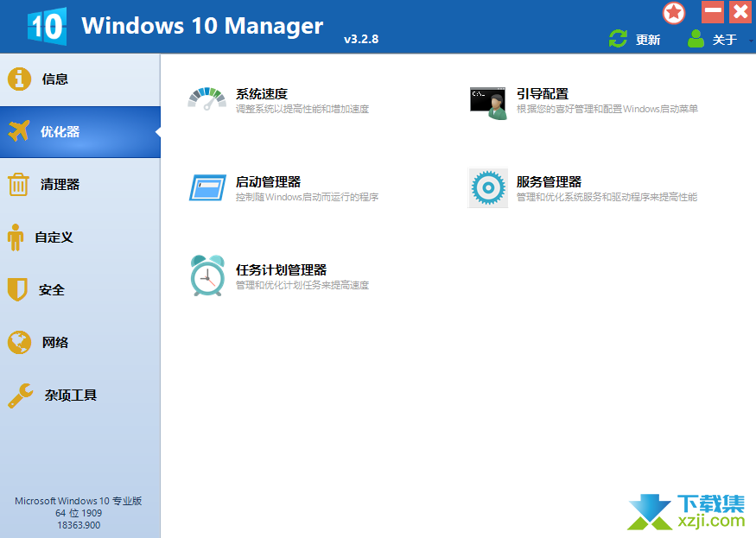Go to the 自定义 tab label
The width and height of the screenshot is (756, 538).
[54, 237]
